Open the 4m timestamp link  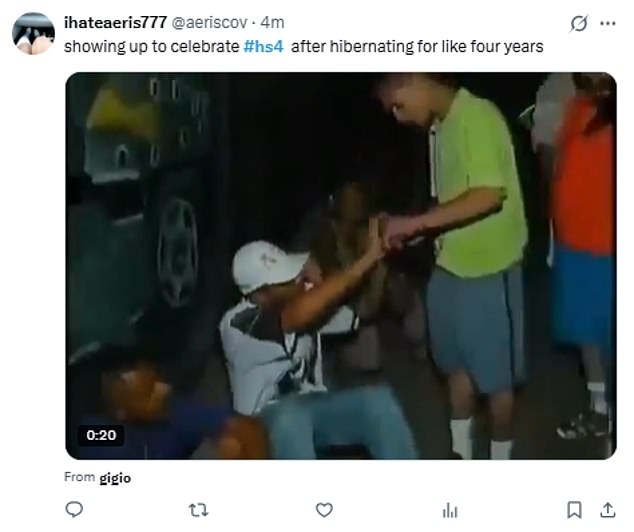pos(272,22)
